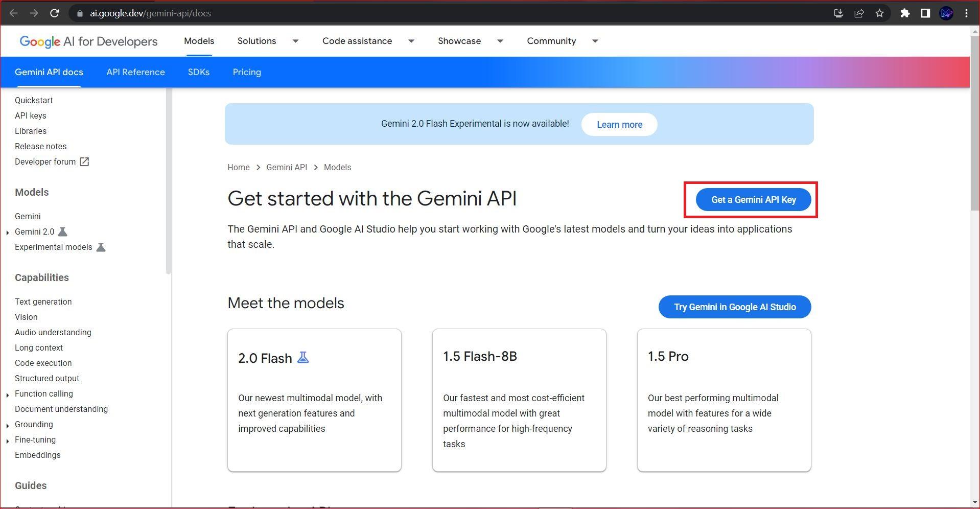The height and width of the screenshot is (509, 980).
Task: Click the page scrollbar down arrow
Action: coord(974,502)
